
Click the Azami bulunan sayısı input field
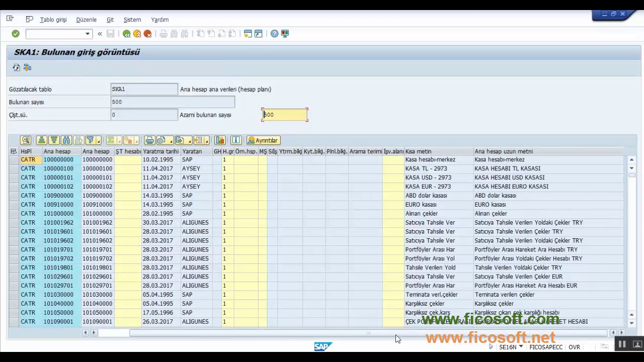tap(285, 115)
